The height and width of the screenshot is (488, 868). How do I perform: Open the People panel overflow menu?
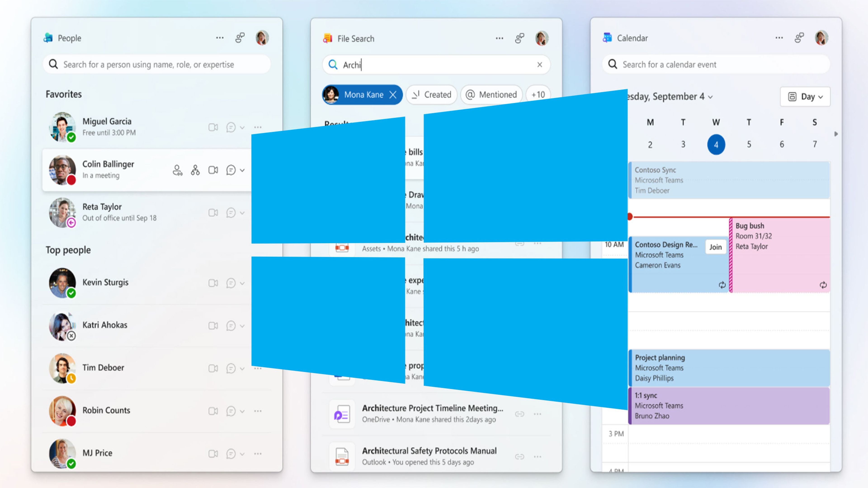(x=219, y=38)
